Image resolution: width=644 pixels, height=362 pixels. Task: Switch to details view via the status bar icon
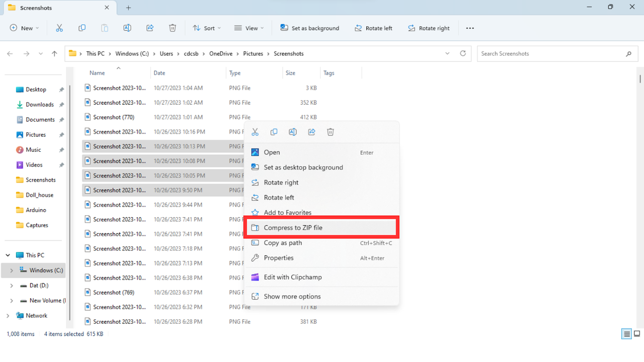[x=626, y=333]
